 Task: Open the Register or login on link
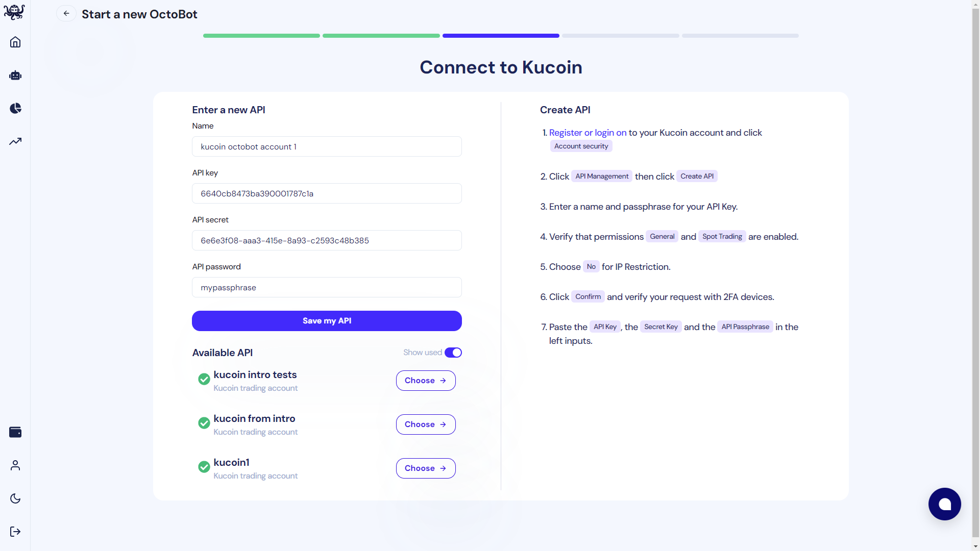[x=587, y=133]
